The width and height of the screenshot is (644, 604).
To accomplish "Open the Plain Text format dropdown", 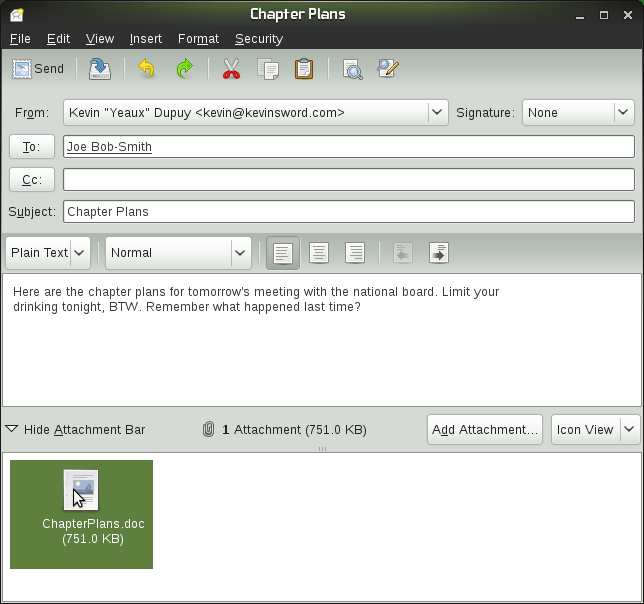I will pyautogui.click(x=48, y=253).
